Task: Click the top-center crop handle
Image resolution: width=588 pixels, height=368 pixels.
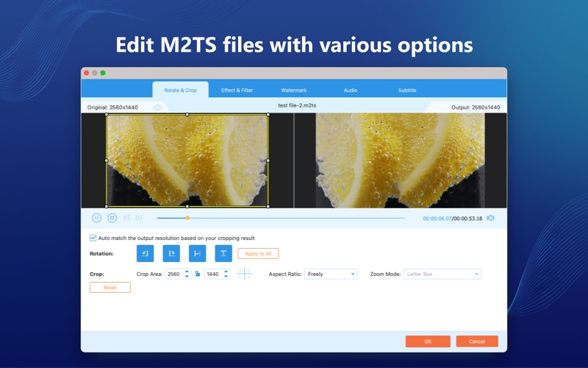Action: (187, 115)
